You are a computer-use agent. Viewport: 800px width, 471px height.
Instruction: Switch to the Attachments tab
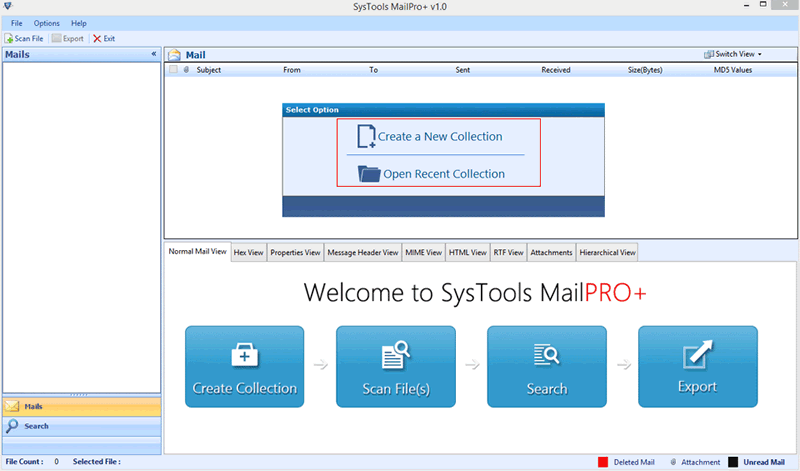coord(551,253)
